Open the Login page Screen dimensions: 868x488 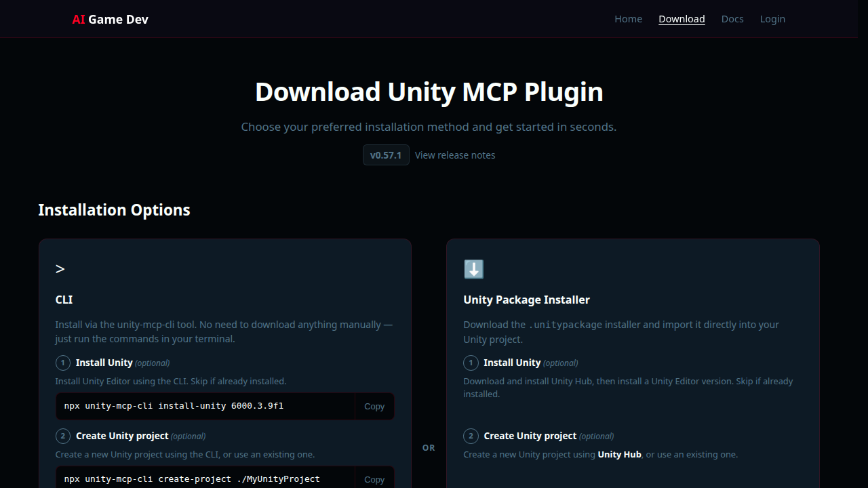click(772, 19)
